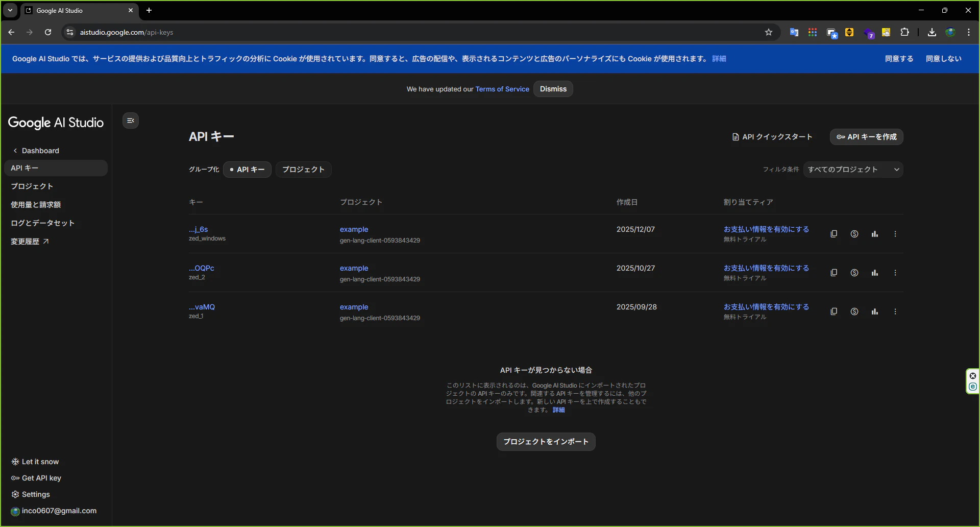Screen dimensions: 980x527
Task: Open Chrome three-dot menu
Action: pos(968,32)
